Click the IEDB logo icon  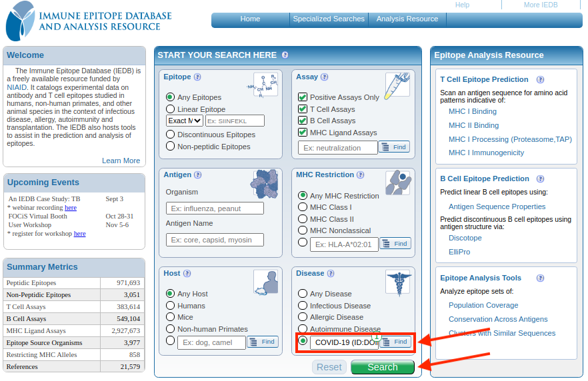click(20, 21)
